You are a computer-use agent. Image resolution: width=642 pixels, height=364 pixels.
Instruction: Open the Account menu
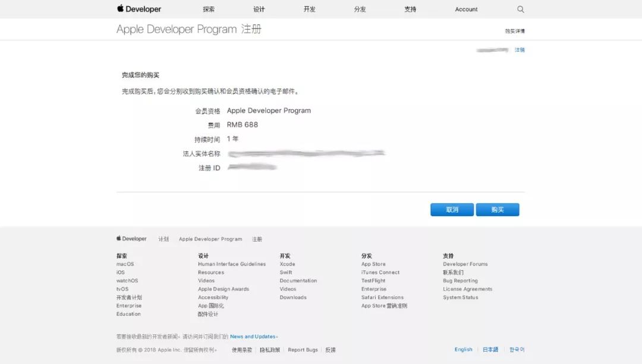[466, 9]
